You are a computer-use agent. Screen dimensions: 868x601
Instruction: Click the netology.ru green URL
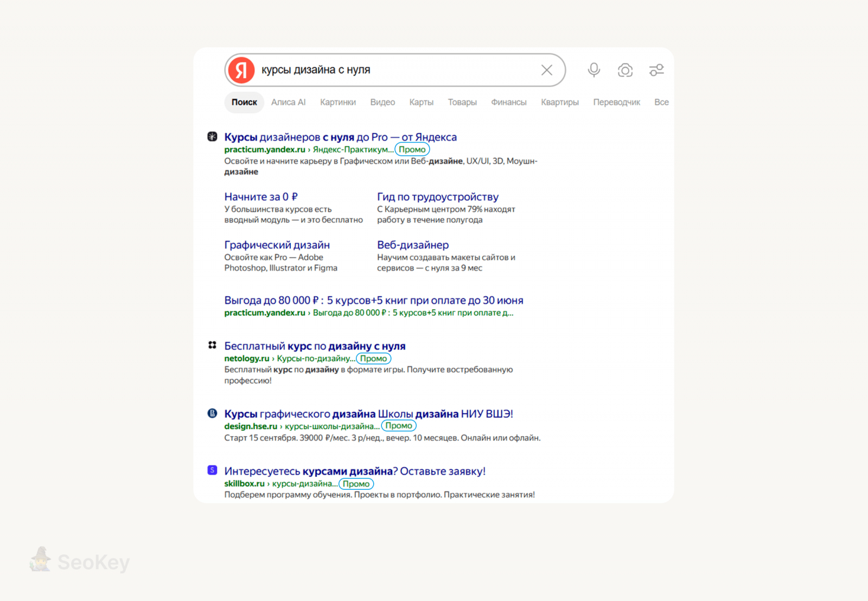pos(247,359)
